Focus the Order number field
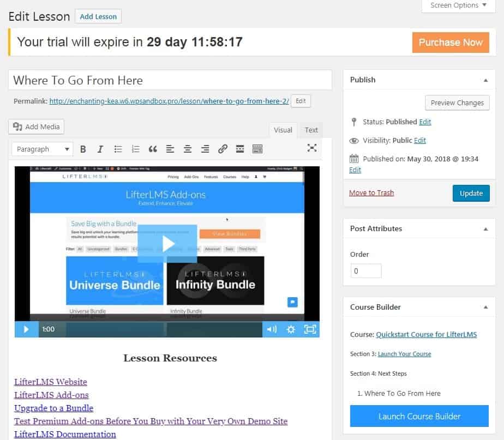 [366, 271]
